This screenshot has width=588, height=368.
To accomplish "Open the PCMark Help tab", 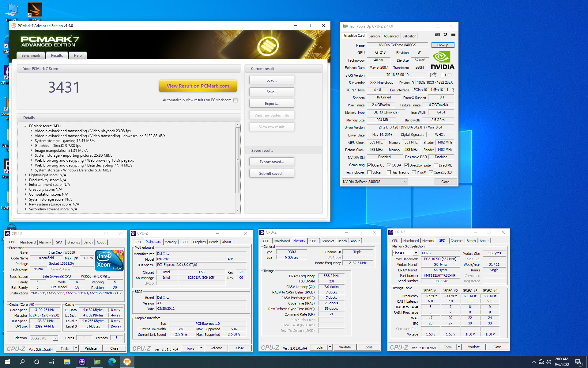I will (x=77, y=56).
